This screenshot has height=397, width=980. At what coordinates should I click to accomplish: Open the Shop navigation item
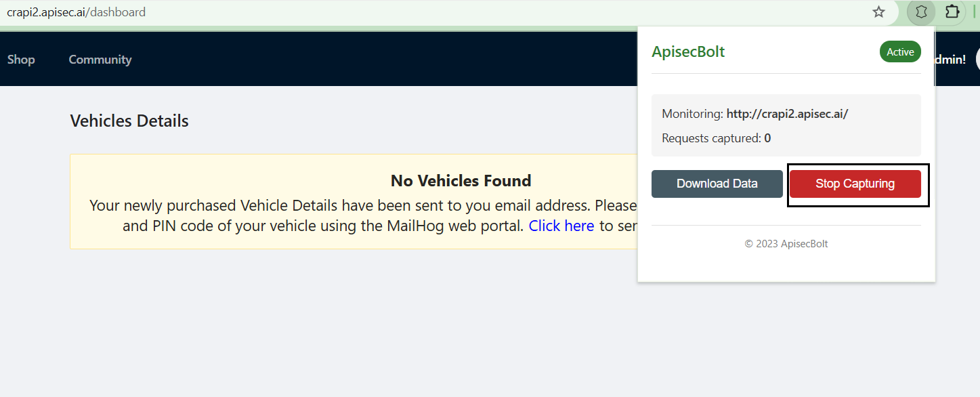click(21, 60)
